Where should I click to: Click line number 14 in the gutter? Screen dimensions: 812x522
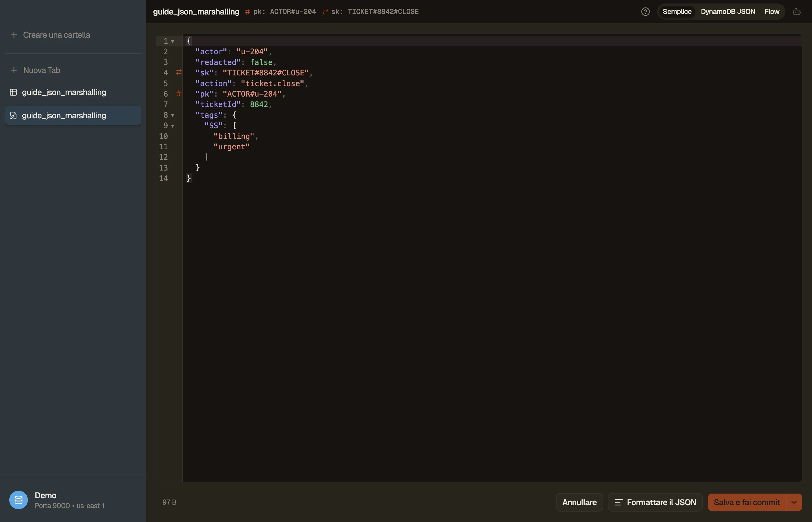click(163, 178)
